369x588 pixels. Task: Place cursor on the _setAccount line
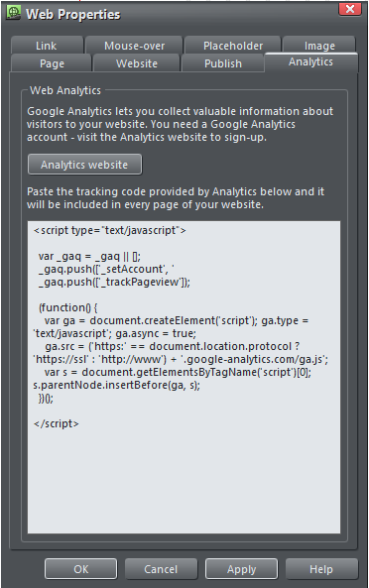click(x=106, y=269)
